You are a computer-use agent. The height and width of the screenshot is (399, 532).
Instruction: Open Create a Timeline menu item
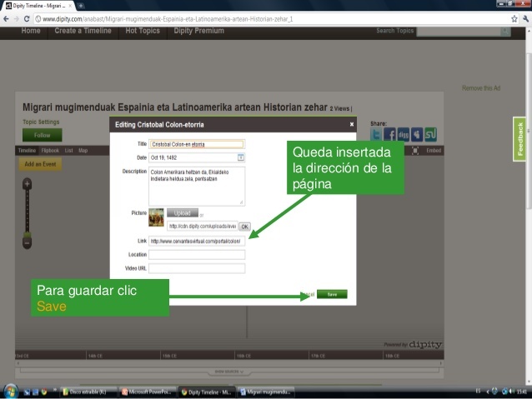[83, 31]
